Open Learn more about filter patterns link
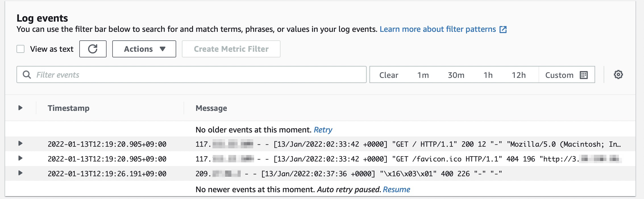644x199 pixels. pos(438,29)
